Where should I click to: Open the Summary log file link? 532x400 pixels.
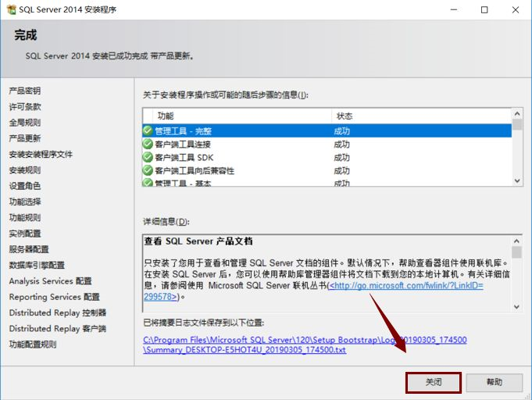click(305, 345)
